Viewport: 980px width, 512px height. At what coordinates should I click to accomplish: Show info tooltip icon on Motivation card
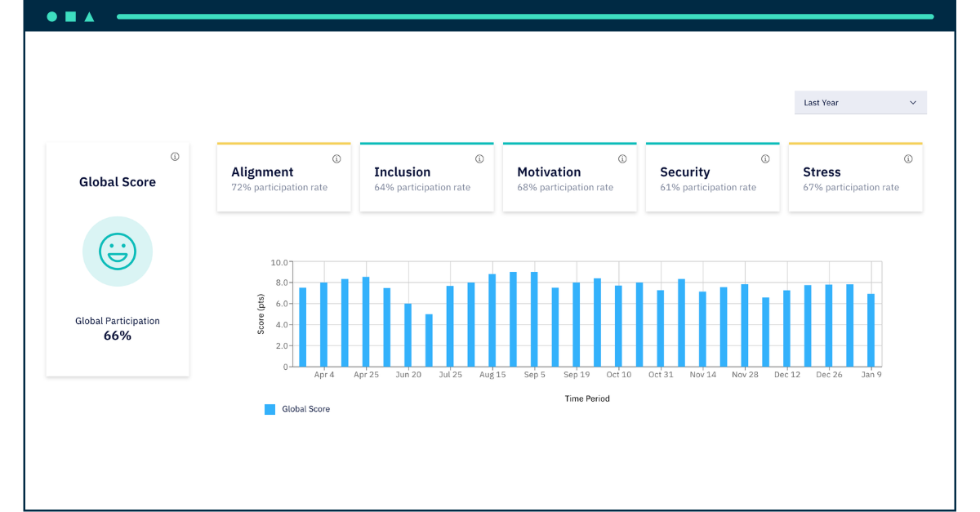click(x=622, y=159)
